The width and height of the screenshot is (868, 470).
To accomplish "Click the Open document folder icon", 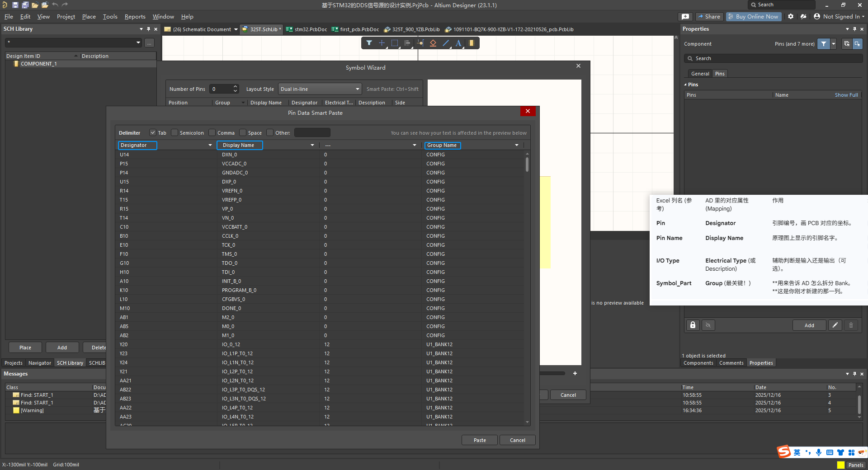I will [x=35, y=5].
